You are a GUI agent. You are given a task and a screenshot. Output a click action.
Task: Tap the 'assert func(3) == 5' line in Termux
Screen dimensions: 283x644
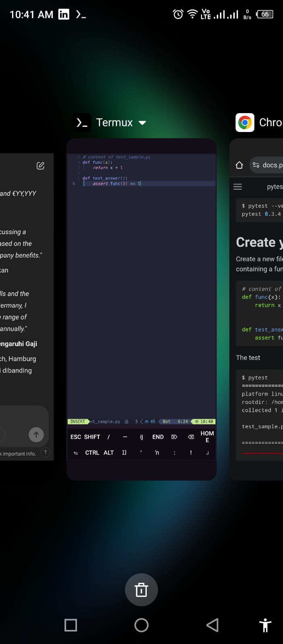click(117, 184)
